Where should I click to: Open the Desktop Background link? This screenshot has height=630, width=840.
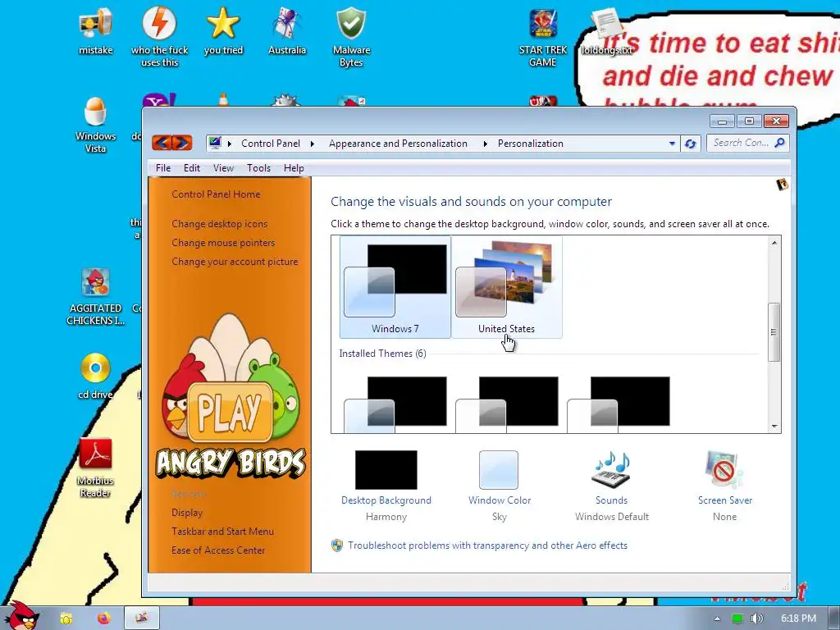[386, 500]
